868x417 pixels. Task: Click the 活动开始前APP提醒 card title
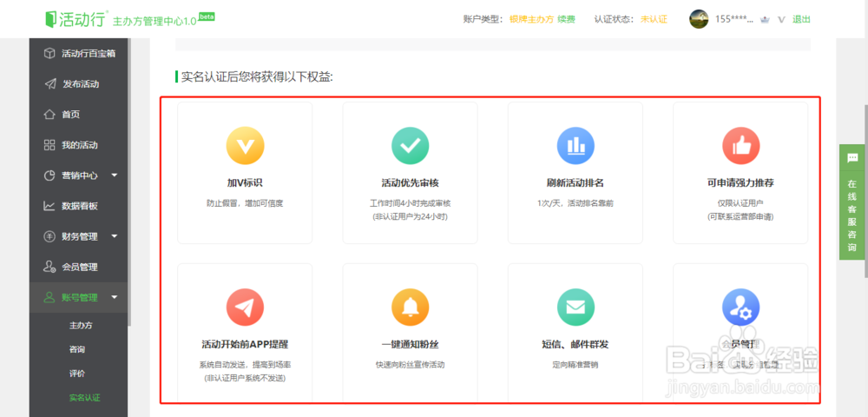click(245, 344)
